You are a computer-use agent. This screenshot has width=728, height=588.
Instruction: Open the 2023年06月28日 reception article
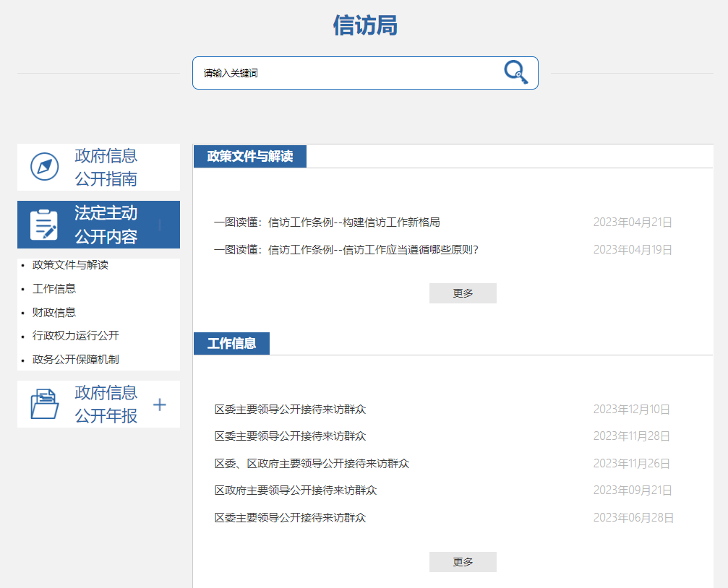pos(290,517)
